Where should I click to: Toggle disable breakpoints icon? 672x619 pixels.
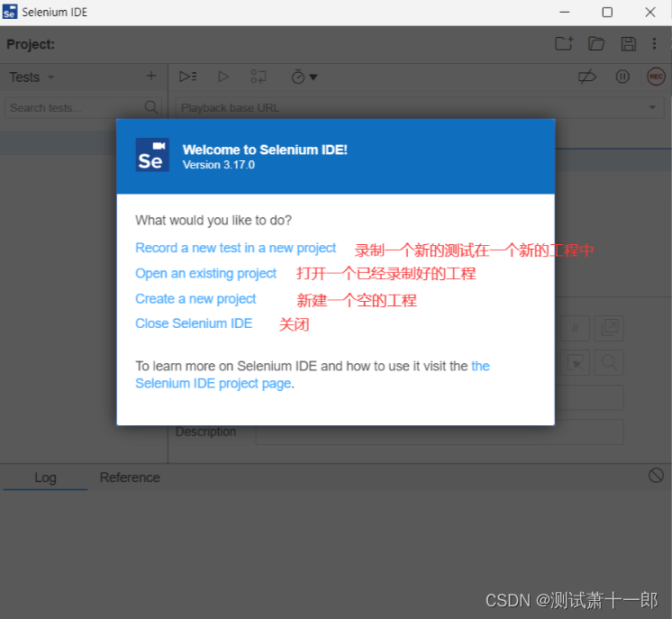[x=587, y=77]
